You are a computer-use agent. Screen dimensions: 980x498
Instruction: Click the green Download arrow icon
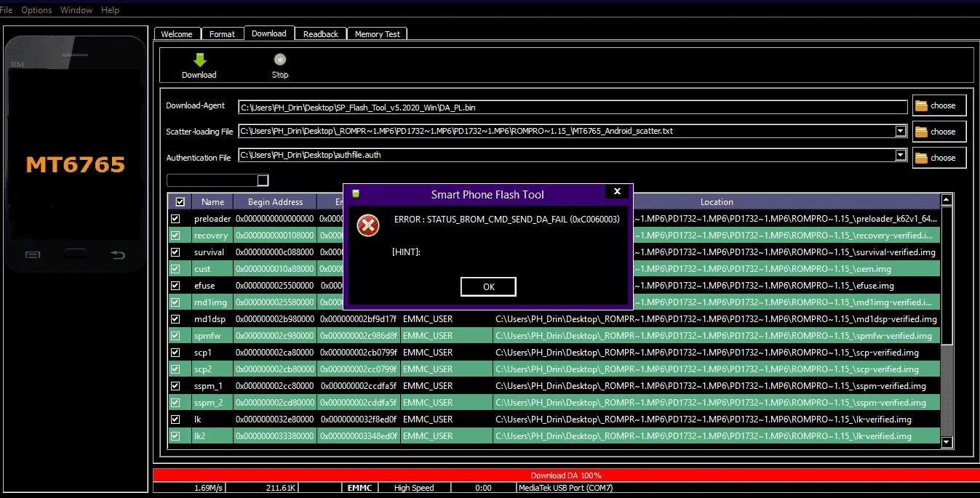click(199, 60)
